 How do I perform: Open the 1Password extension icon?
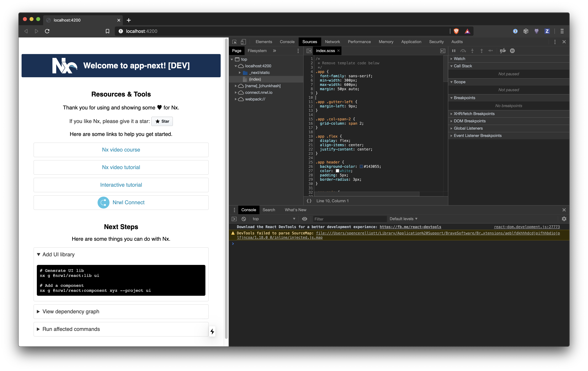tap(515, 31)
